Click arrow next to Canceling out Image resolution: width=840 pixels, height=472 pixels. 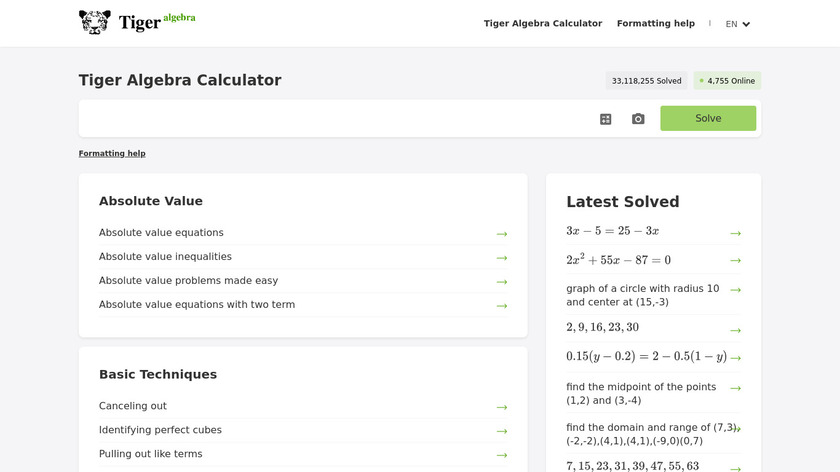[502, 407]
